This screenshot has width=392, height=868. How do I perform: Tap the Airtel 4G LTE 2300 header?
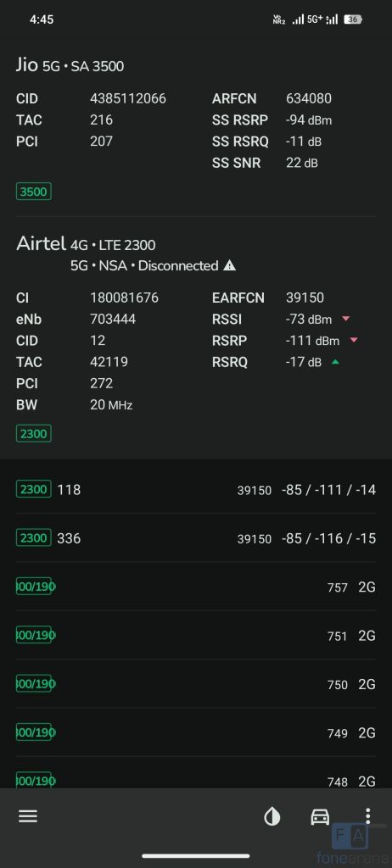tap(86, 244)
